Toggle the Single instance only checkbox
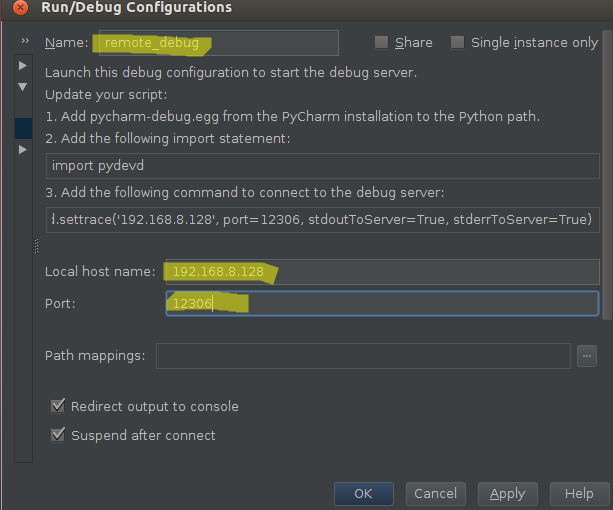This screenshot has height=510, width=613. 457,42
